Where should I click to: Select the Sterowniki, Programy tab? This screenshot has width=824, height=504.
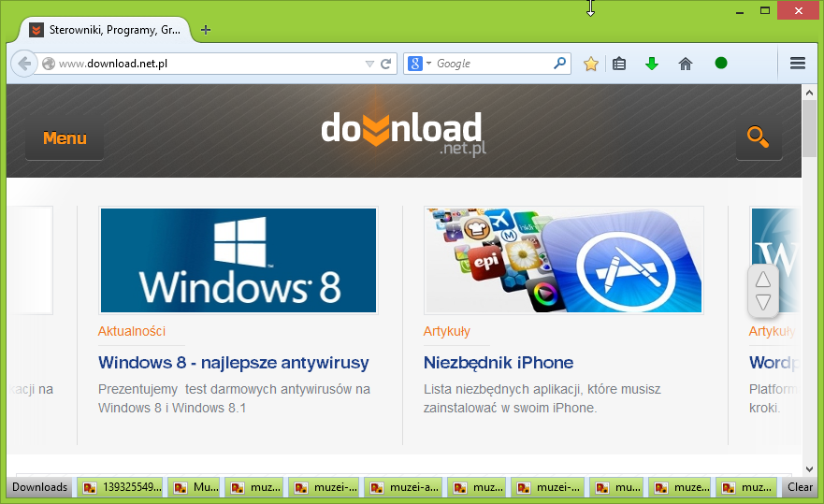[x=106, y=30]
